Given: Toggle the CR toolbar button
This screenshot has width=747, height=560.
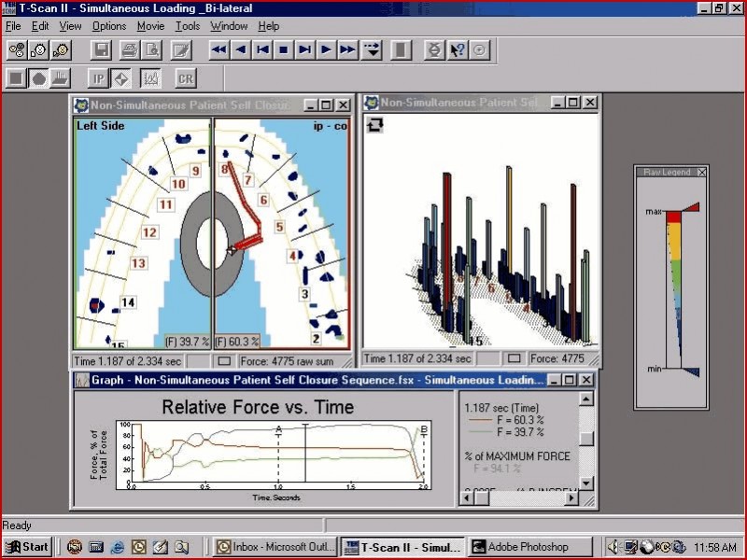Looking at the screenshot, I should (185, 78).
